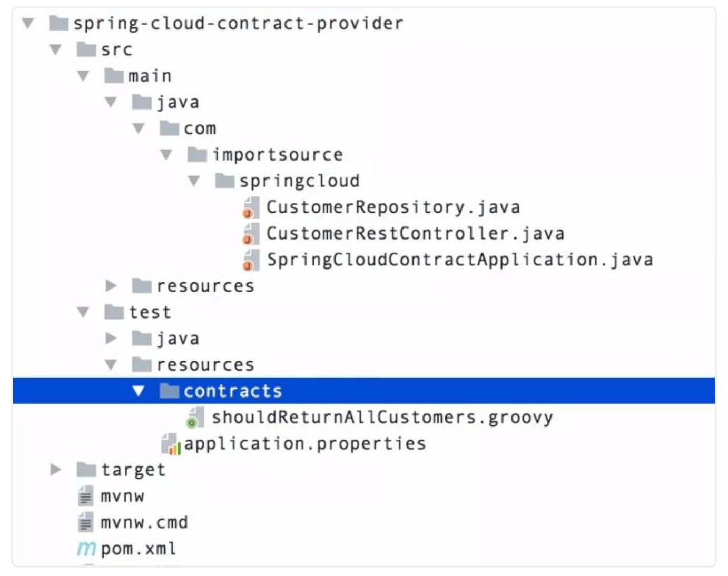Click the com folder icon

169,128
